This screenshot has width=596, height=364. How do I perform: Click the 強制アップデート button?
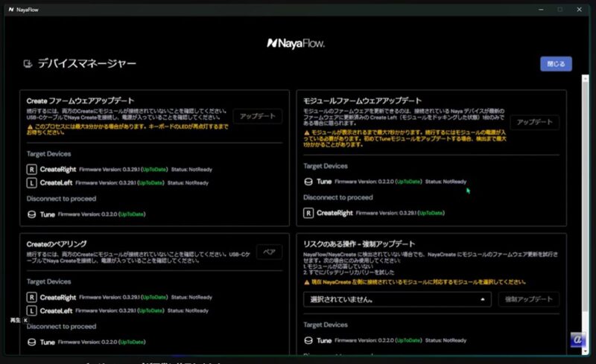(528, 299)
